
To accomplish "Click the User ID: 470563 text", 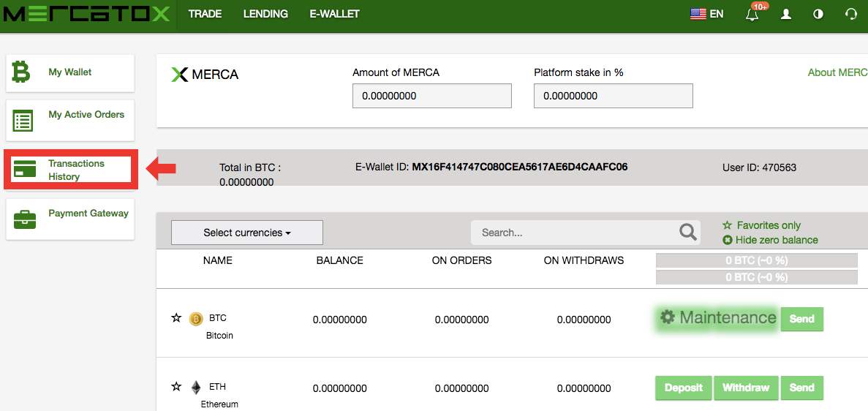I will (x=760, y=167).
